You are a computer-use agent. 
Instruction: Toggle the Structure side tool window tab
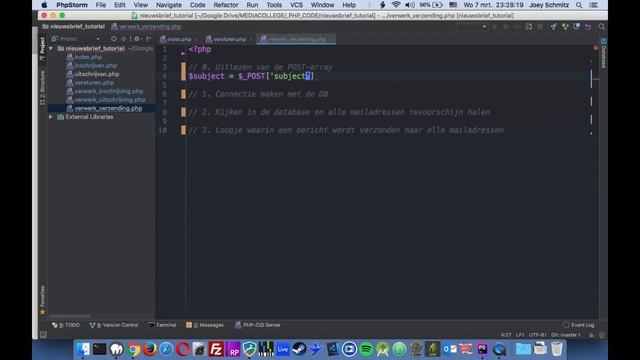42,87
